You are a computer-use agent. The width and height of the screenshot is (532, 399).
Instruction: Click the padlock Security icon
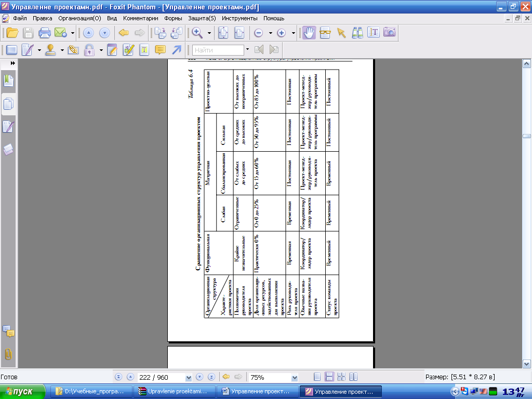tap(89, 50)
